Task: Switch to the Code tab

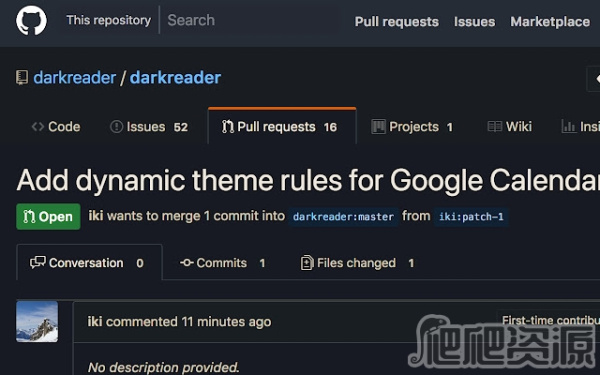Action: 56,127
